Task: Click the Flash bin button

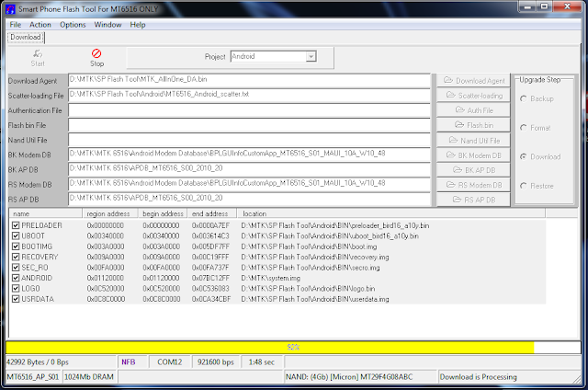Action: [473, 125]
